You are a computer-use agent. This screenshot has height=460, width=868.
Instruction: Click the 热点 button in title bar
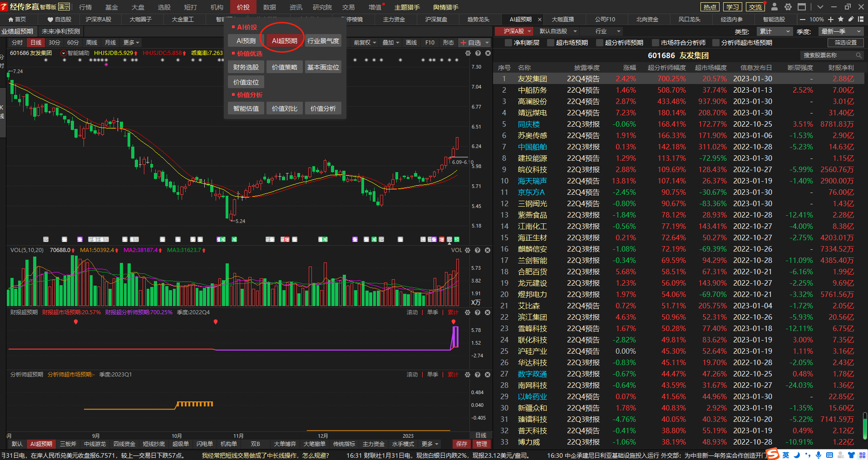(x=710, y=7)
